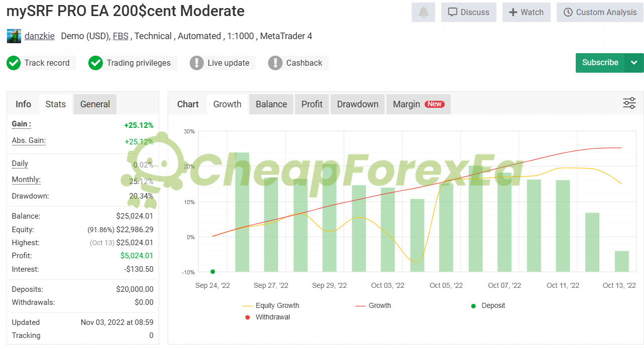Open the Drawdown chart tab
This screenshot has height=349, width=644.
[x=357, y=104]
